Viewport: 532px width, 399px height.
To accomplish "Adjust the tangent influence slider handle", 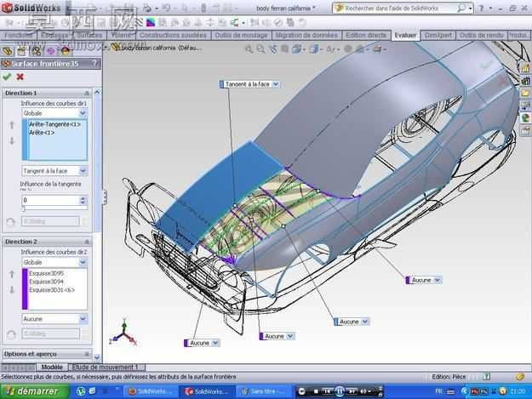I will (24, 209).
